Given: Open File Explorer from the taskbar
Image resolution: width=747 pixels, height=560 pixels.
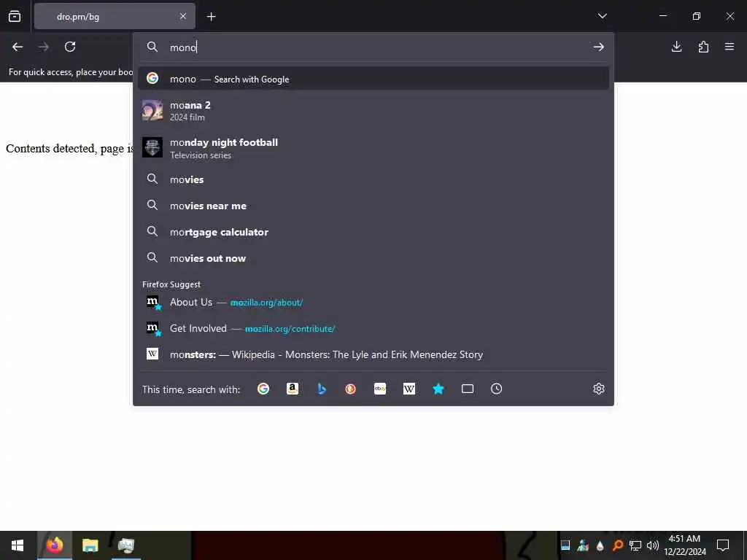Looking at the screenshot, I should click(x=90, y=545).
